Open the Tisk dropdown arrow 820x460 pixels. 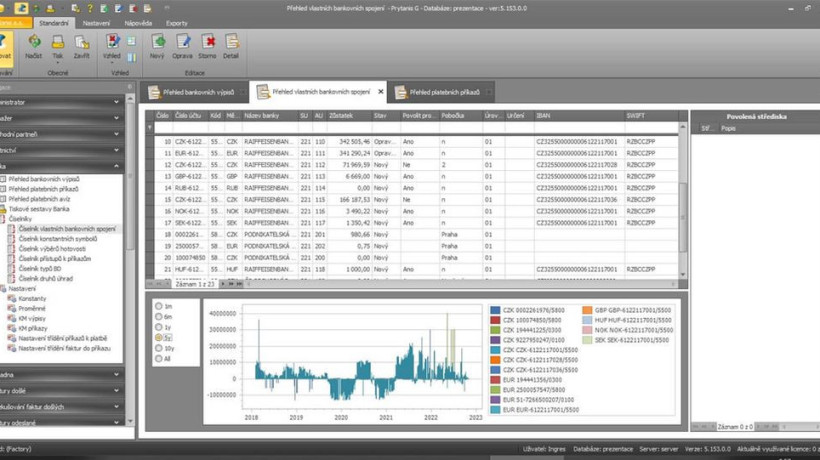pyautogui.click(x=58, y=65)
